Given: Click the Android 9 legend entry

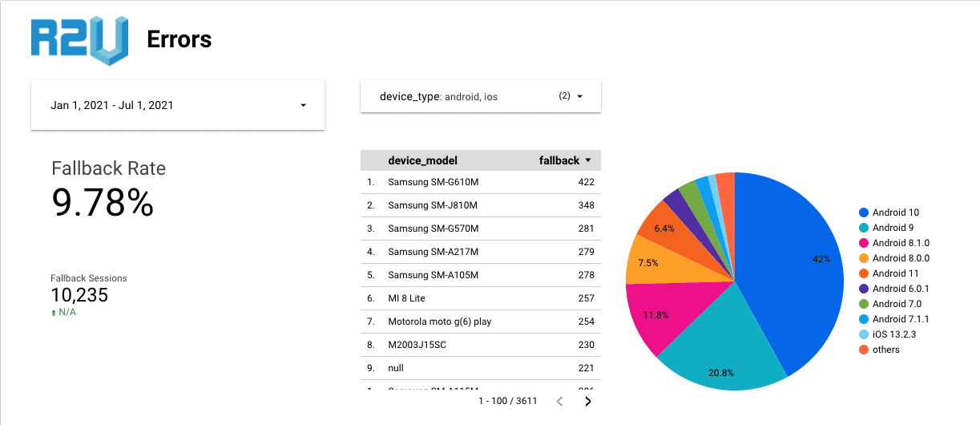Looking at the screenshot, I should 888,228.
